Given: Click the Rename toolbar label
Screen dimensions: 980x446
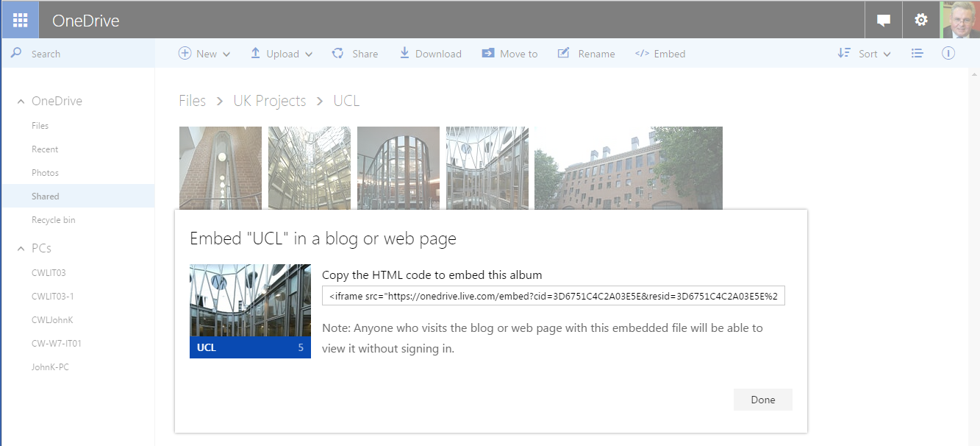Looking at the screenshot, I should 597,54.
